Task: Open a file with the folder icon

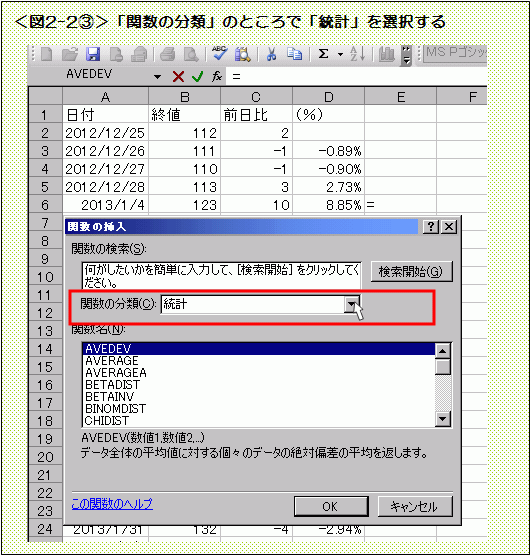Action: pos(70,55)
